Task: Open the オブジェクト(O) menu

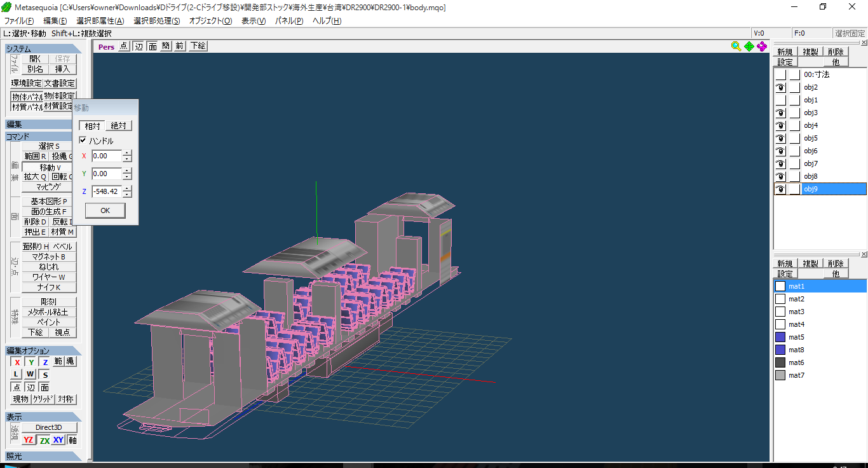Action: point(210,21)
